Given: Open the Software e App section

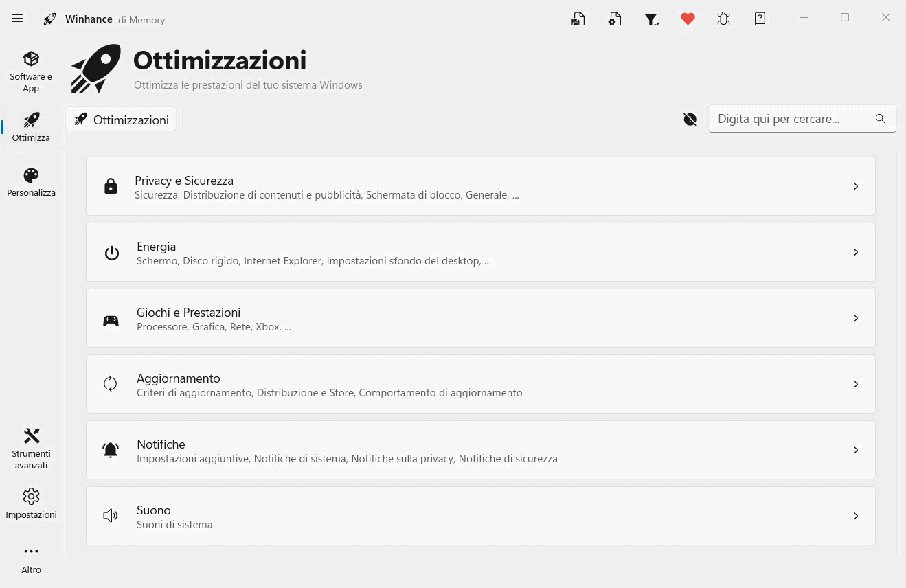Looking at the screenshot, I should coord(31,71).
